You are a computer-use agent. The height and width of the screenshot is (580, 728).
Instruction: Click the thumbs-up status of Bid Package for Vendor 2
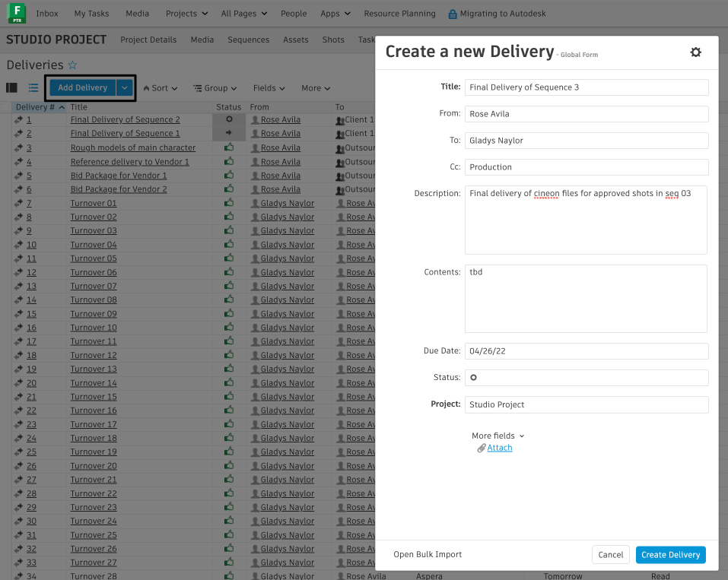(229, 189)
